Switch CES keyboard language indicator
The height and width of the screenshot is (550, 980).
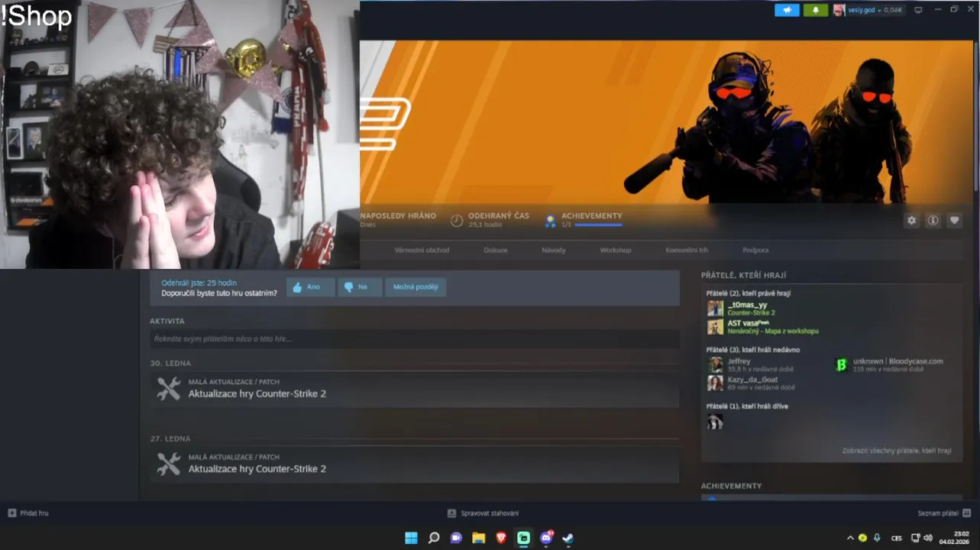897,538
